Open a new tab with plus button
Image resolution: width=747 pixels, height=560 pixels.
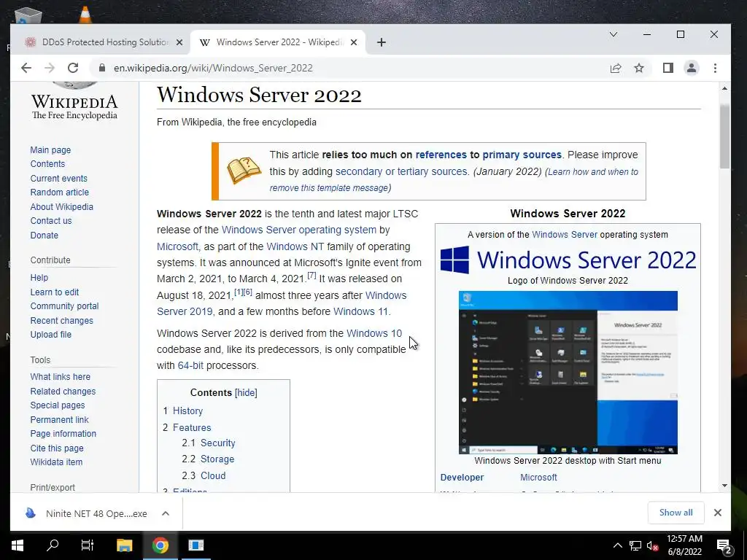pos(381,42)
